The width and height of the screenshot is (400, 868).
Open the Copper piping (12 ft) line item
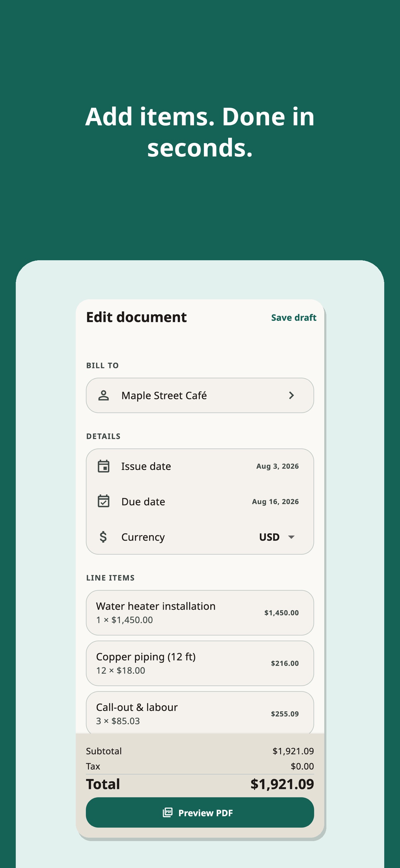pyautogui.click(x=200, y=663)
